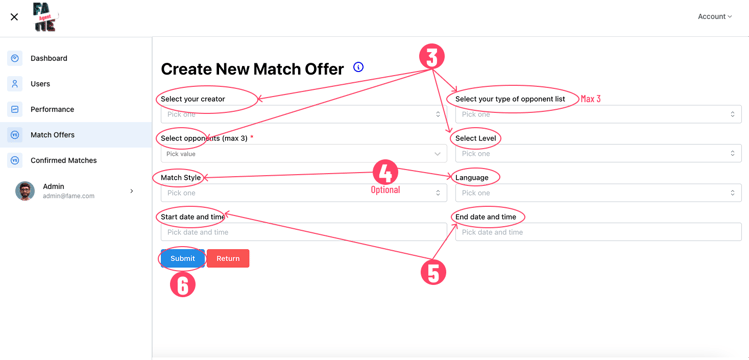Screen dimensions: 749x360
Task: Click the Dashboard sidebar icon
Action: 15,58
